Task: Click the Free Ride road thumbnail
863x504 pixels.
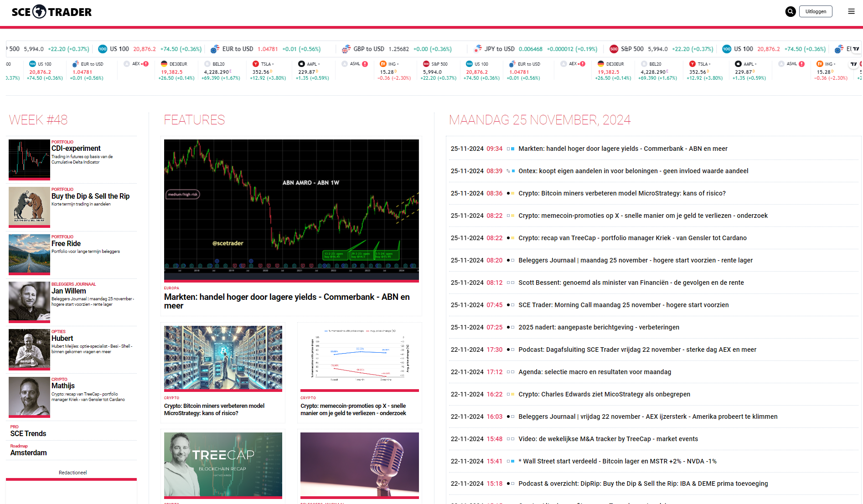Action: (x=29, y=254)
